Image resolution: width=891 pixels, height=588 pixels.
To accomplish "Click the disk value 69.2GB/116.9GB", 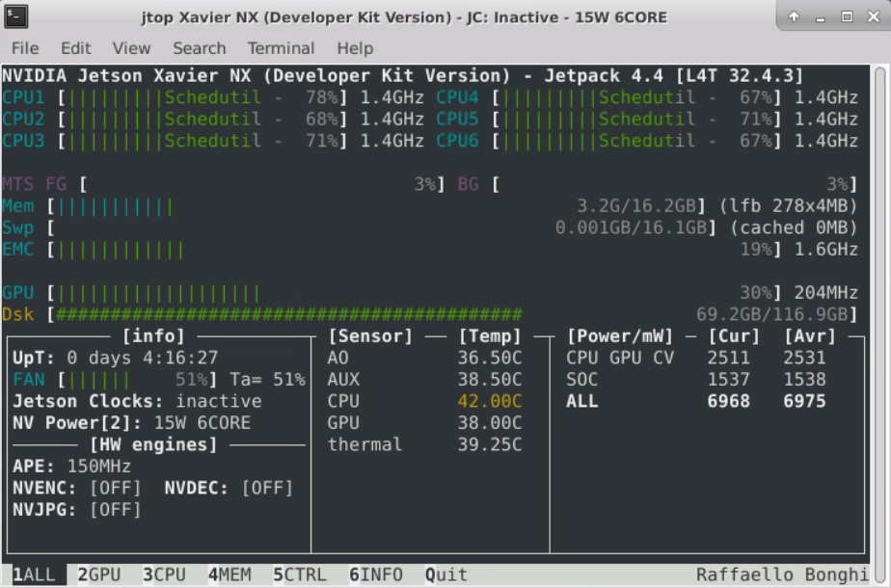I will tap(771, 314).
